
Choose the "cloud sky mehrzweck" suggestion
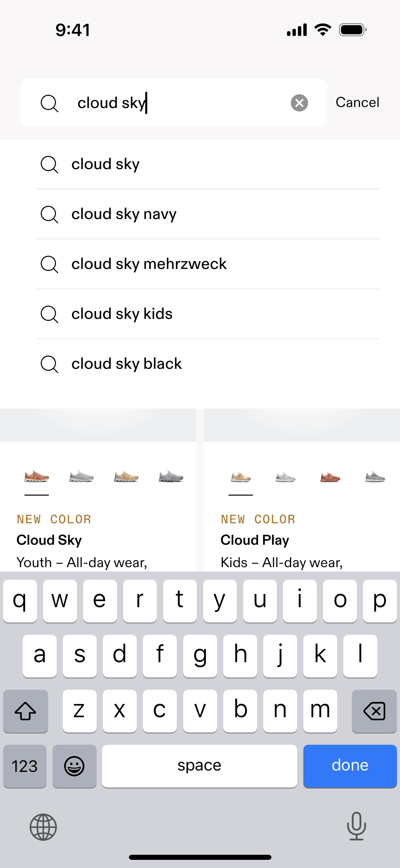point(149,264)
